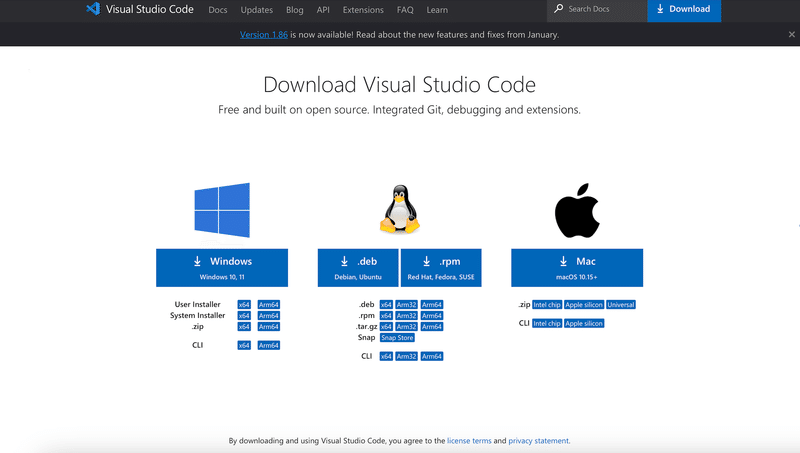Select Windows User Installer Arm64
This screenshot has width=800, height=453.
point(269,305)
